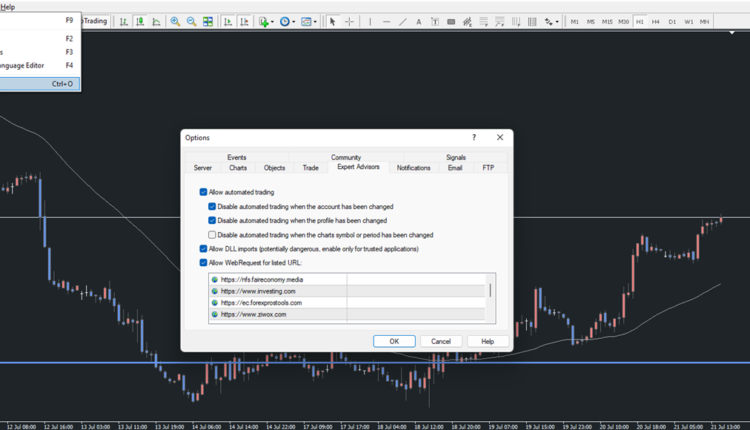750x430 pixels.
Task: Switch to the Notifications tab
Action: click(x=413, y=168)
